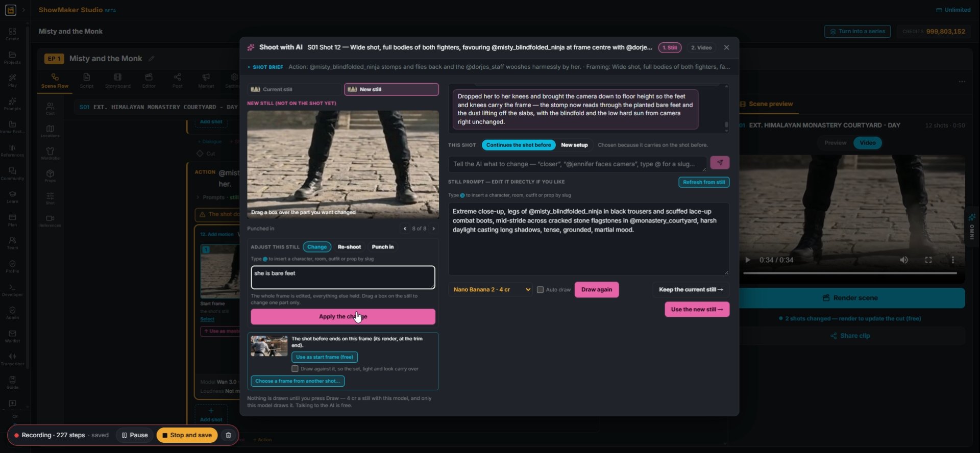The height and width of the screenshot is (453, 980).
Task: Click the 'Tell the AI what to change' field
Action: point(578,164)
